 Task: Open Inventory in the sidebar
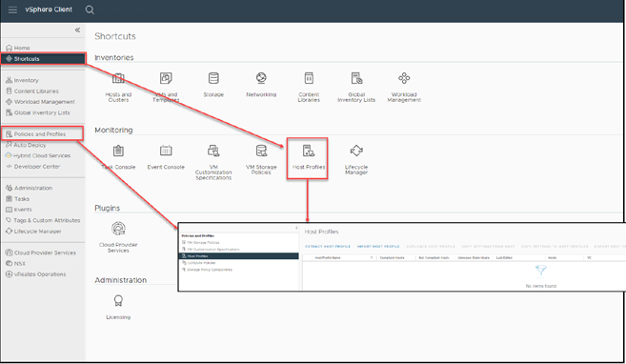[22, 80]
